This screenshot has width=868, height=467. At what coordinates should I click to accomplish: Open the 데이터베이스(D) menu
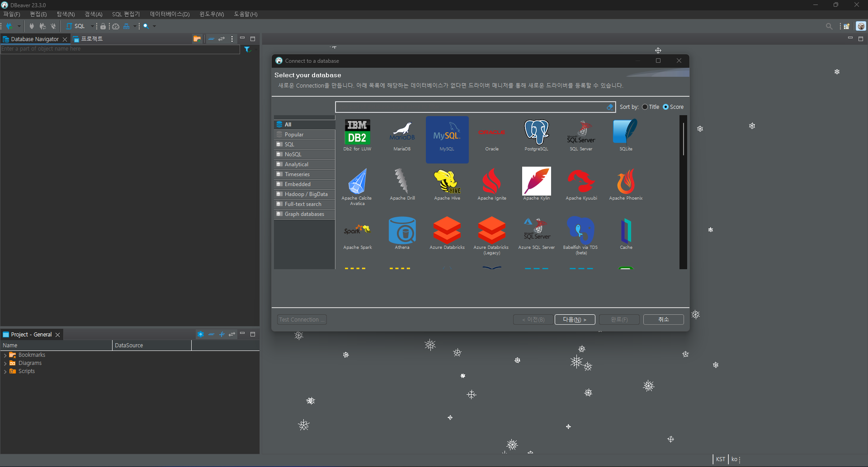coord(170,14)
